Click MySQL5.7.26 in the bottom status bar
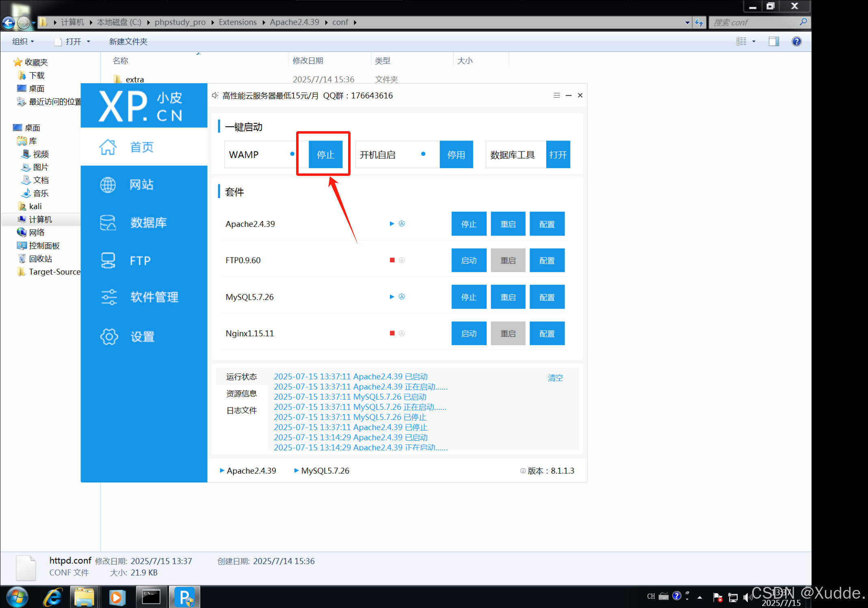 point(322,471)
